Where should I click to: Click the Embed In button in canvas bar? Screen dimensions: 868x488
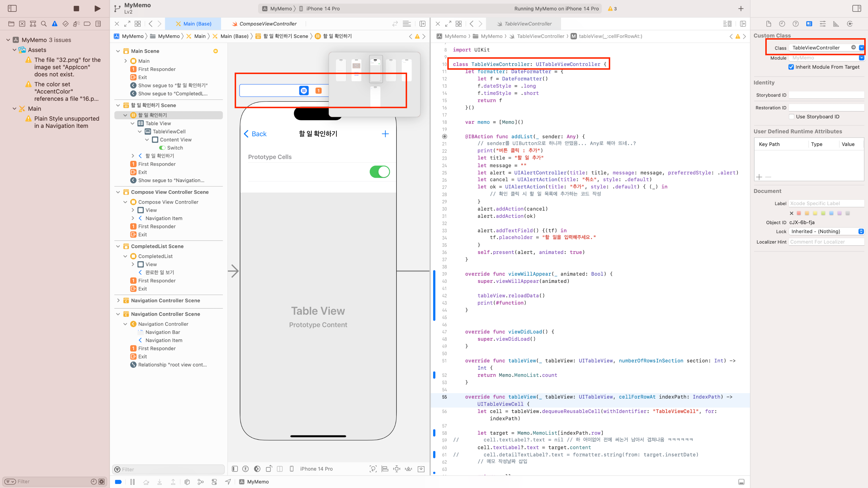tap(421, 469)
